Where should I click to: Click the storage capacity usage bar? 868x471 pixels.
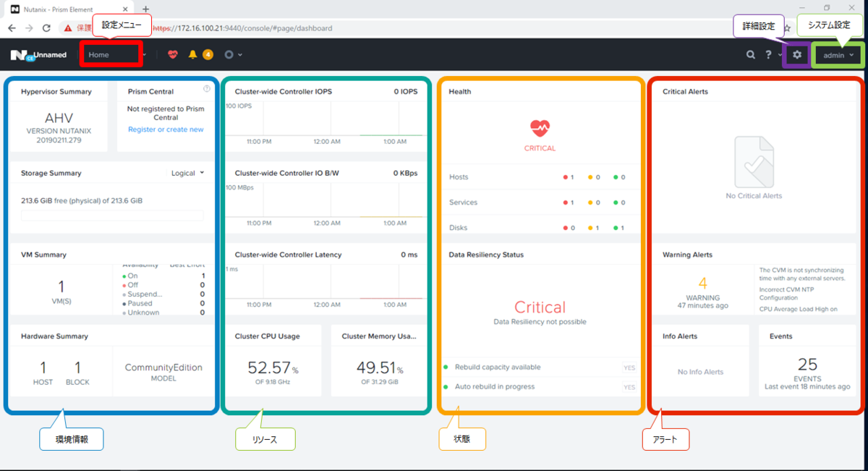(x=112, y=216)
